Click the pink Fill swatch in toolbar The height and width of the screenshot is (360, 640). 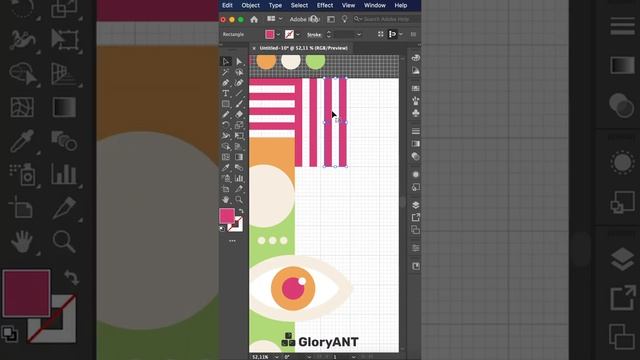click(227, 216)
